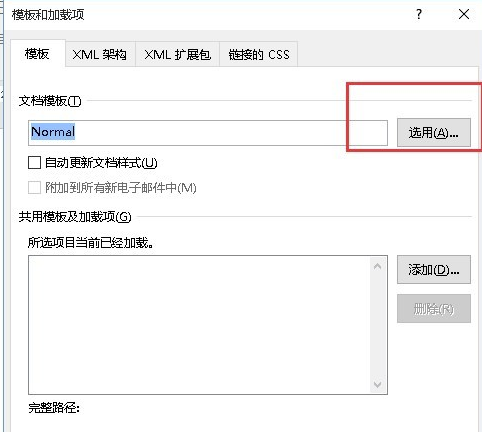Click the 完整路径 label
The width and height of the screenshot is (482, 432).
tap(54, 408)
